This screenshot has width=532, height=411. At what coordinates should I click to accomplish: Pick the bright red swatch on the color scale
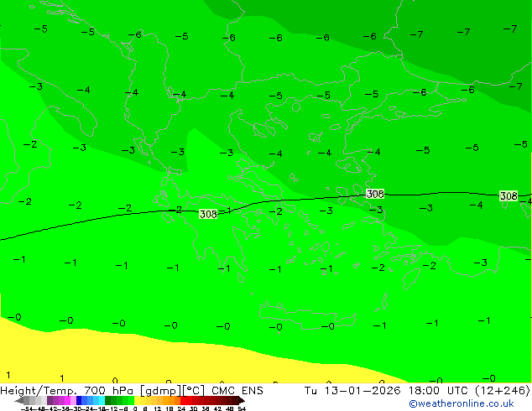pyautogui.click(x=183, y=400)
